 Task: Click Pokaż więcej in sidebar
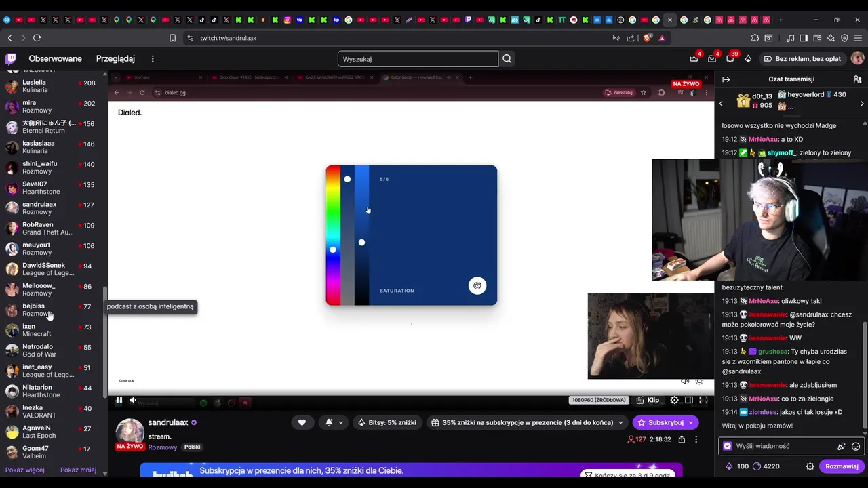tap(25, 470)
